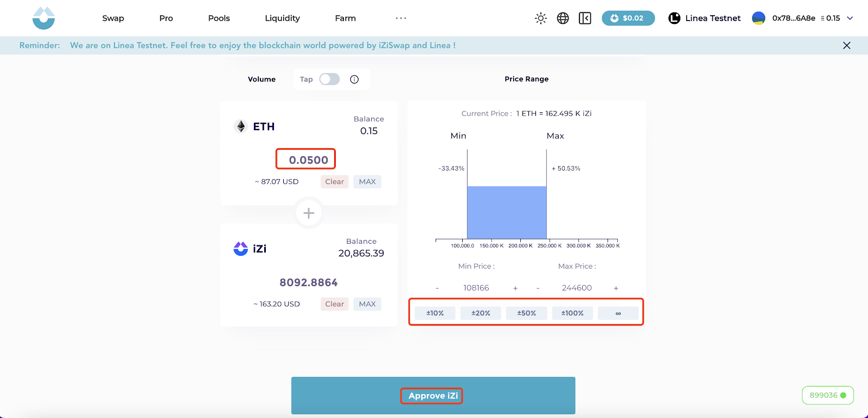Set ETH amount to MAX
The image size is (868, 418).
(367, 182)
